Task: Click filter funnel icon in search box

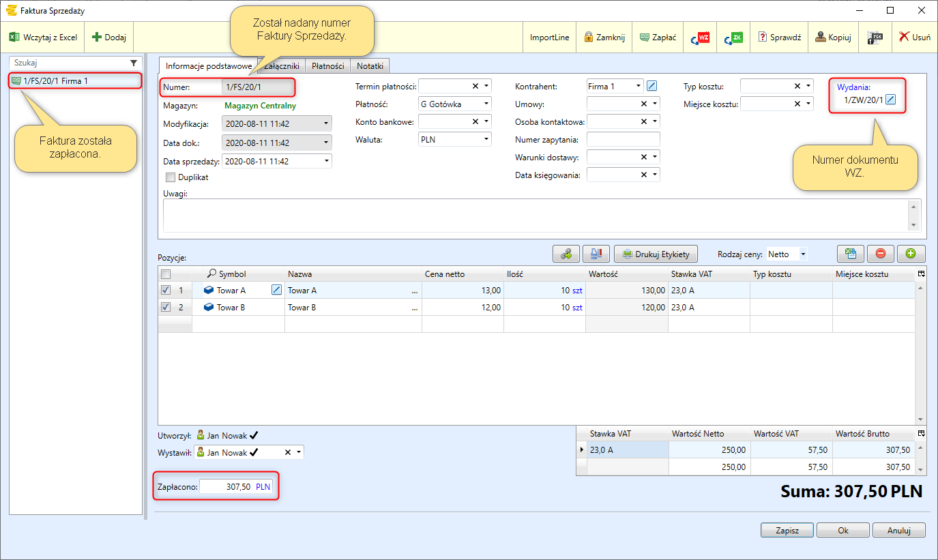Action: point(134,63)
